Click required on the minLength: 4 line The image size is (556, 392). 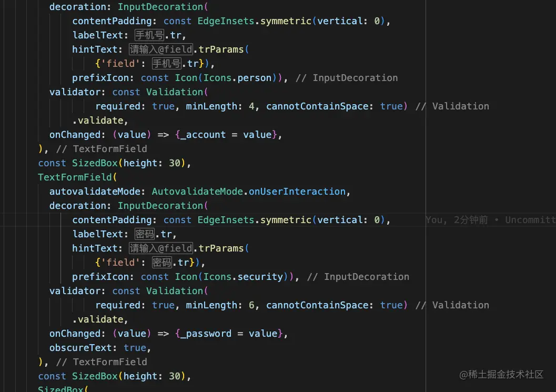(118, 106)
